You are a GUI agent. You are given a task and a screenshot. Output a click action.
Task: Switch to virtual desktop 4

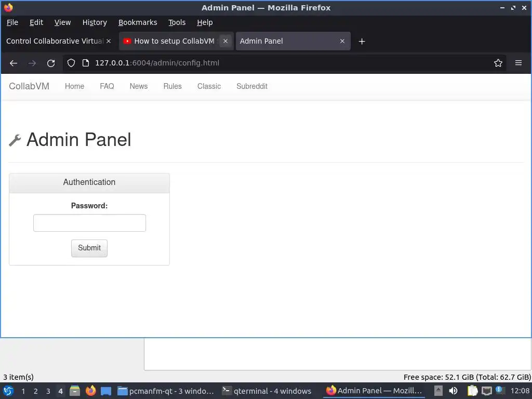pos(60,391)
